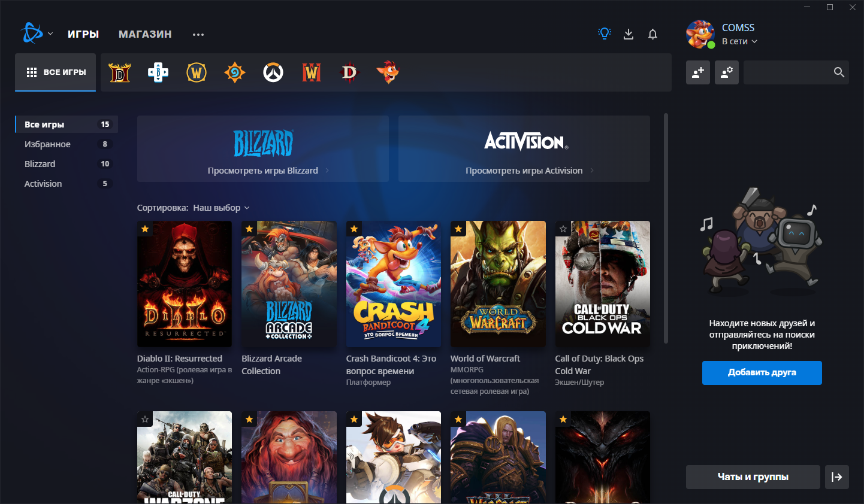Open the Black Ops Cold War cover art

click(x=603, y=284)
